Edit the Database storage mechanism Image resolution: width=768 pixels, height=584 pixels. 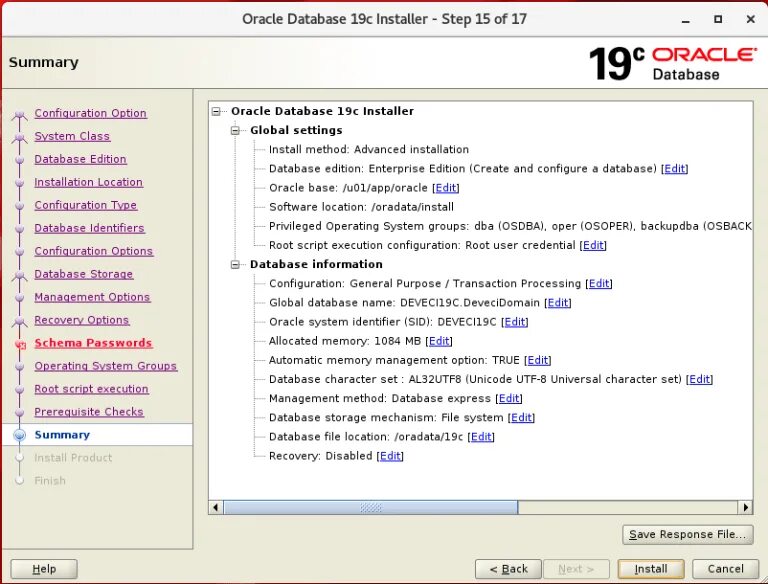pos(521,417)
